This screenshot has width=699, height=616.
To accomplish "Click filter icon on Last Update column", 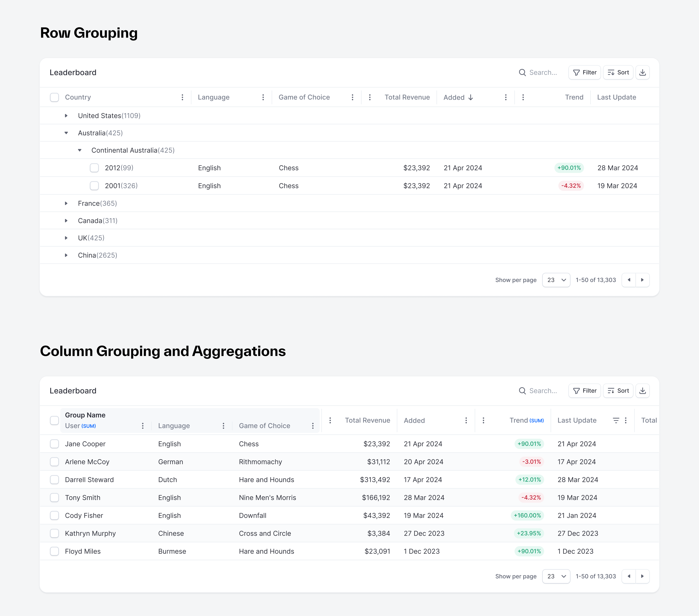I will 616,421.
